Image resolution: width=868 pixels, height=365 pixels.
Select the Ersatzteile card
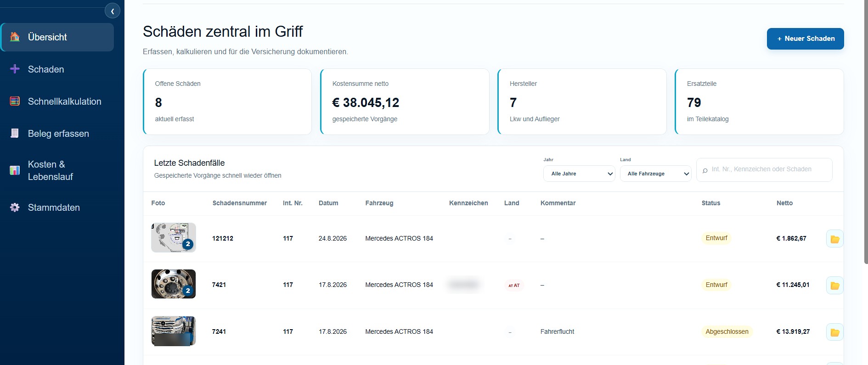pyautogui.click(x=759, y=101)
